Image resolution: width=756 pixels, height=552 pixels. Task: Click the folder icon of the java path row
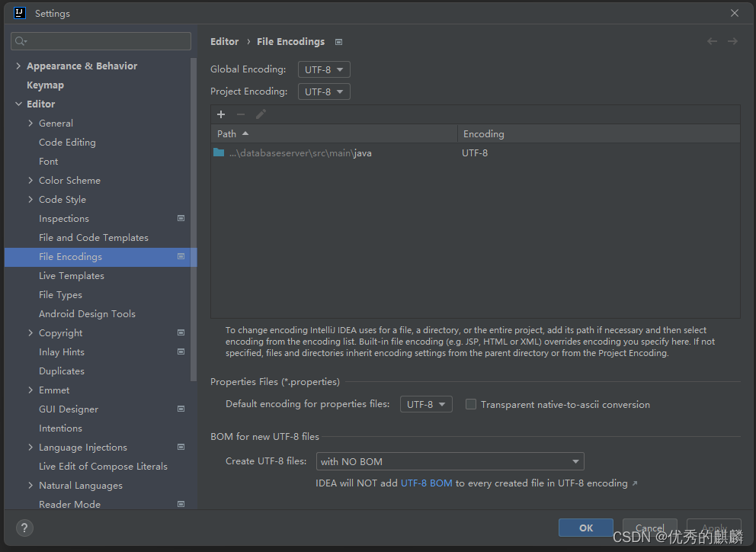(219, 152)
